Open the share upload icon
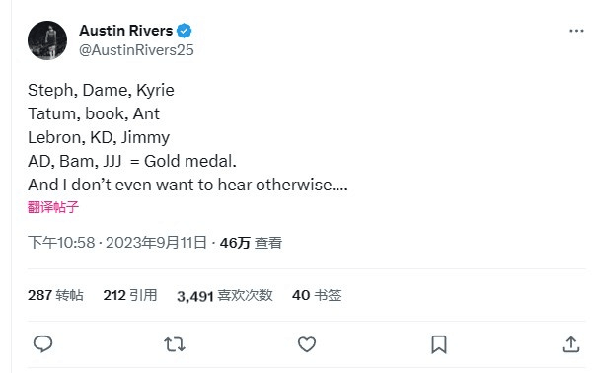 571,344
